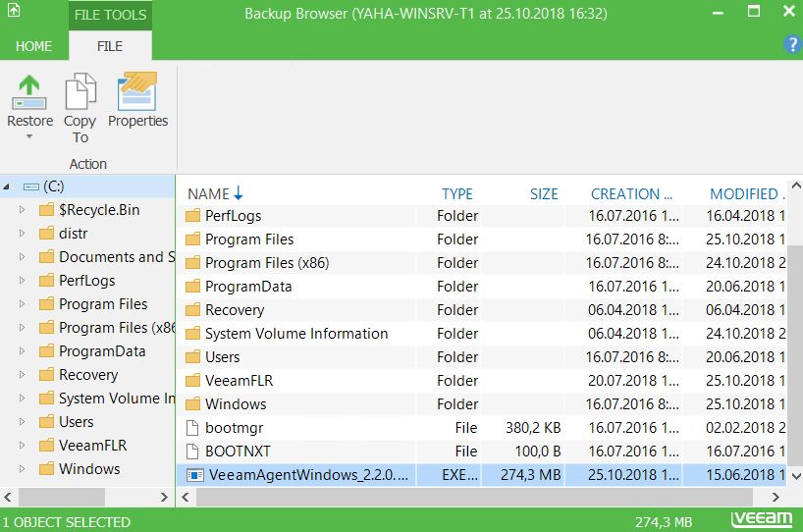Maximize the Backup Browser window

point(753,11)
